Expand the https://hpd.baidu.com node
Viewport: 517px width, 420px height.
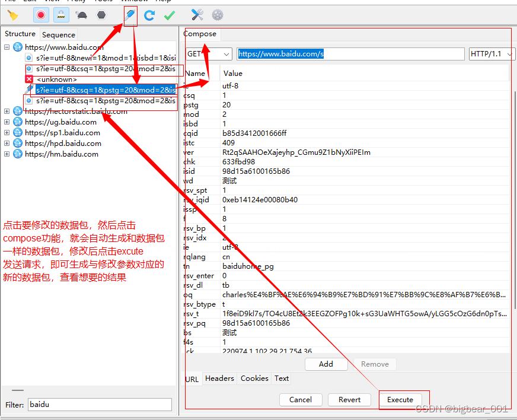7,144
